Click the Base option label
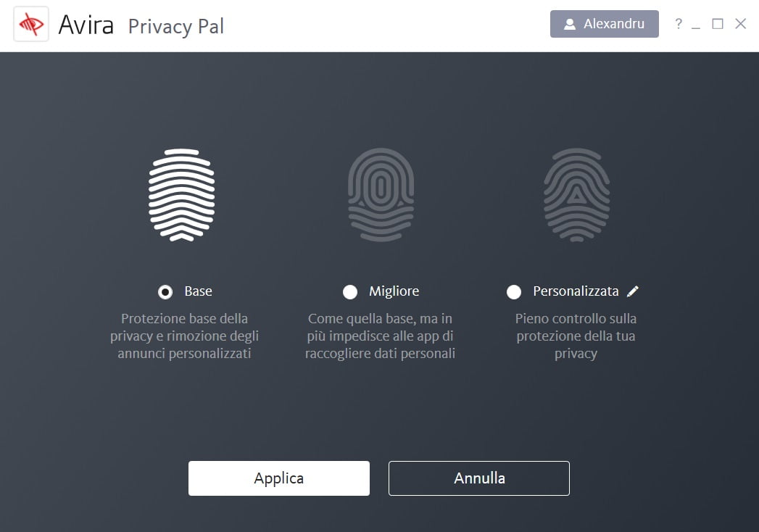The height and width of the screenshot is (532, 759). click(198, 291)
